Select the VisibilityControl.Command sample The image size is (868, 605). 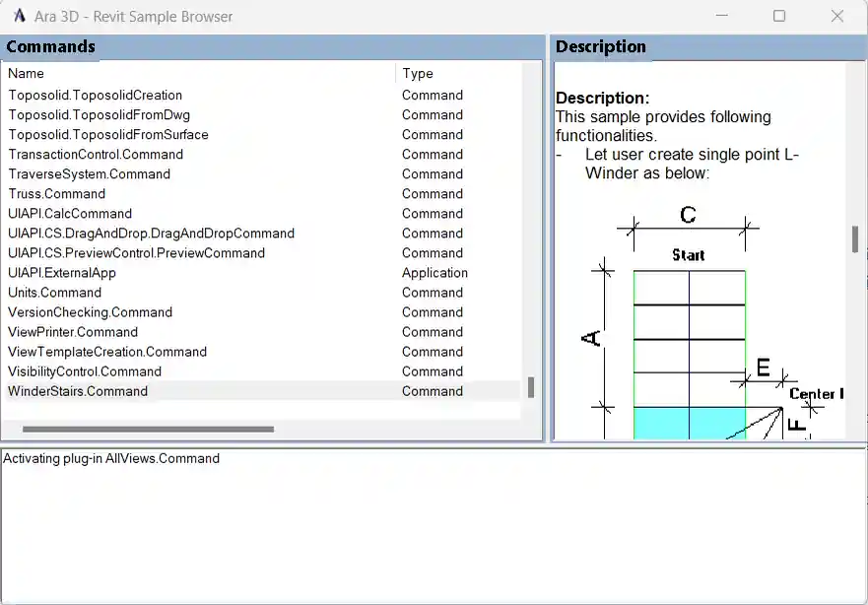(x=86, y=371)
